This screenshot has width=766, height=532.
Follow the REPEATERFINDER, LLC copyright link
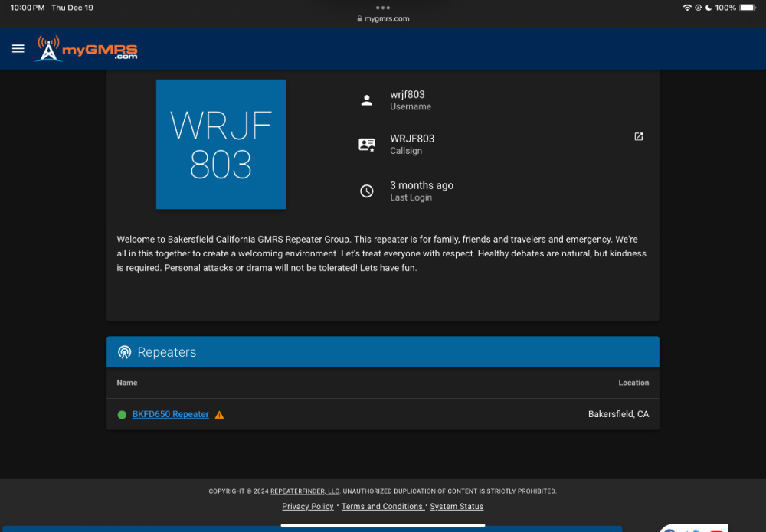point(305,491)
